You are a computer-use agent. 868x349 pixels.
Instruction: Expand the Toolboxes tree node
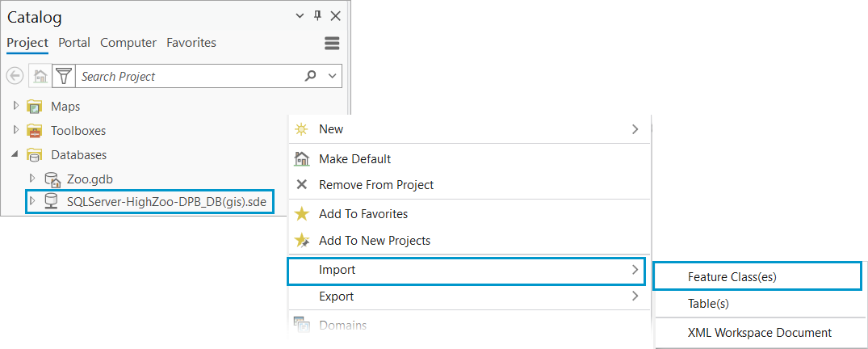pos(15,130)
